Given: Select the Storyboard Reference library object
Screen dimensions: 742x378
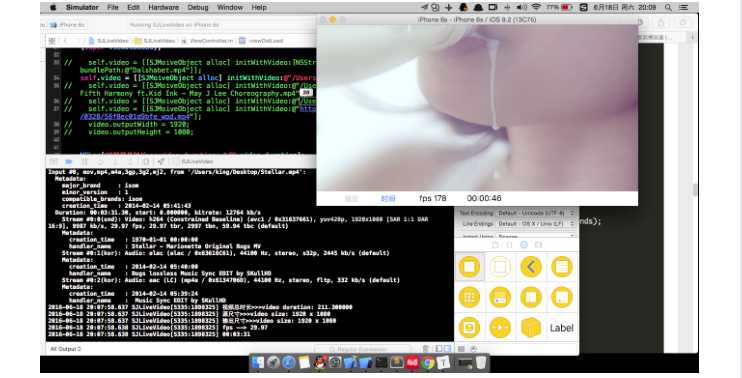Looking at the screenshot, I should coord(500,267).
